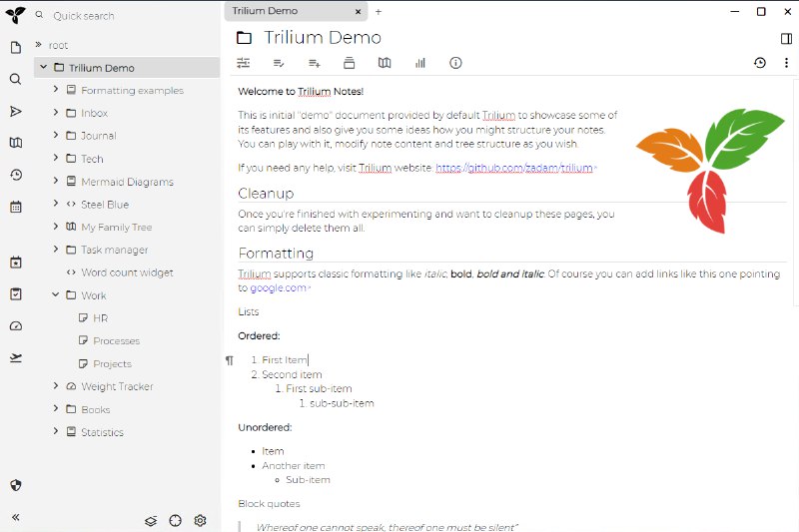Click the checked task calendar launcher icon
Screen dimensions: 799x532
click(16, 293)
